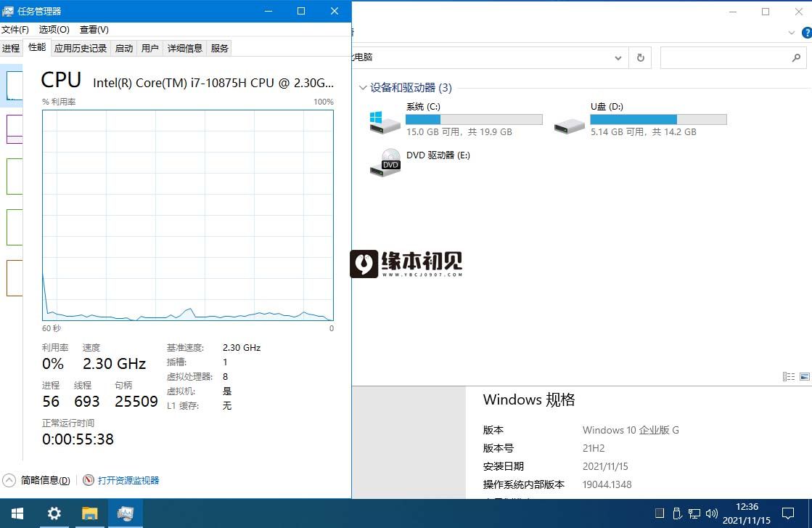The width and height of the screenshot is (812, 528).
Task: Switch to the 用户 tab
Action: pos(149,48)
